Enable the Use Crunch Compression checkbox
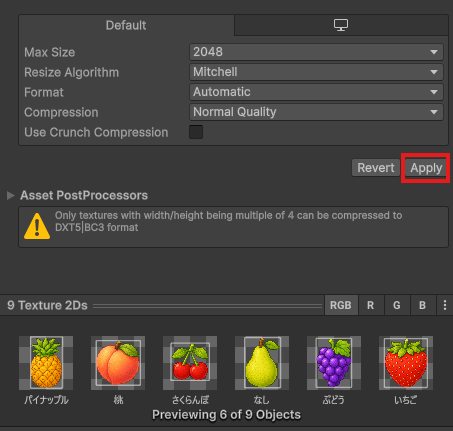Image resolution: width=453 pixels, height=431 pixels. (x=196, y=132)
